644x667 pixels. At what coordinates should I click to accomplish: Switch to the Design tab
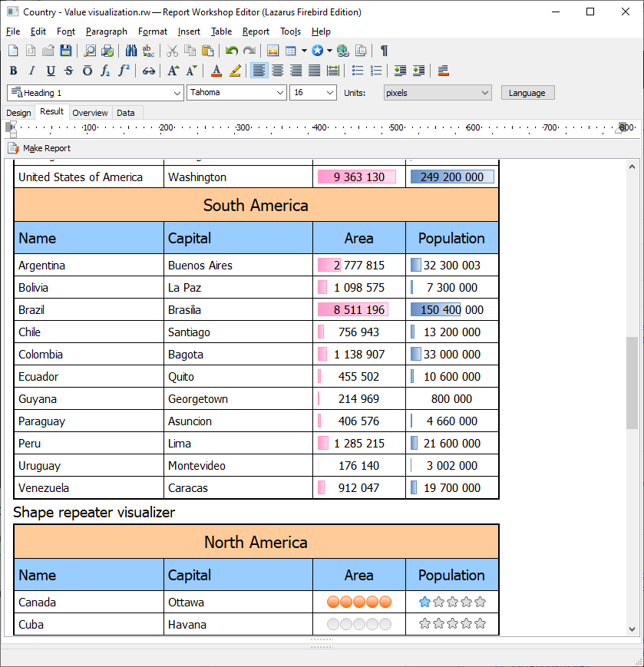pos(18,113)
